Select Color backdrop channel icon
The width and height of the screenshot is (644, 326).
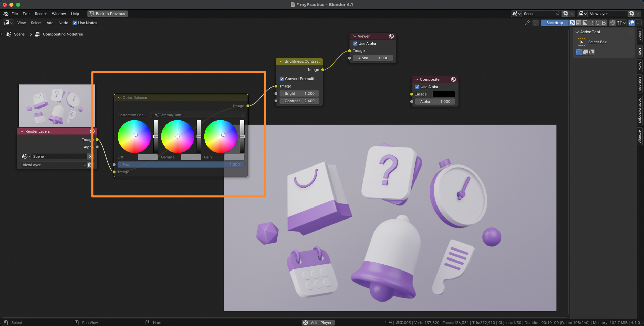[579, 23]
